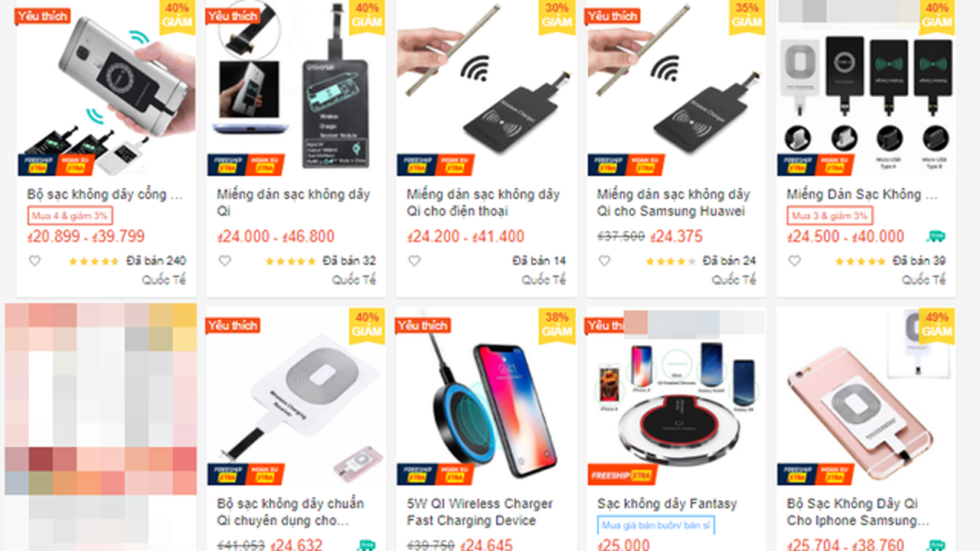Open 'Sạc không dây Fantasy' product link
This screenshot has height=551, width=980.
667,504
